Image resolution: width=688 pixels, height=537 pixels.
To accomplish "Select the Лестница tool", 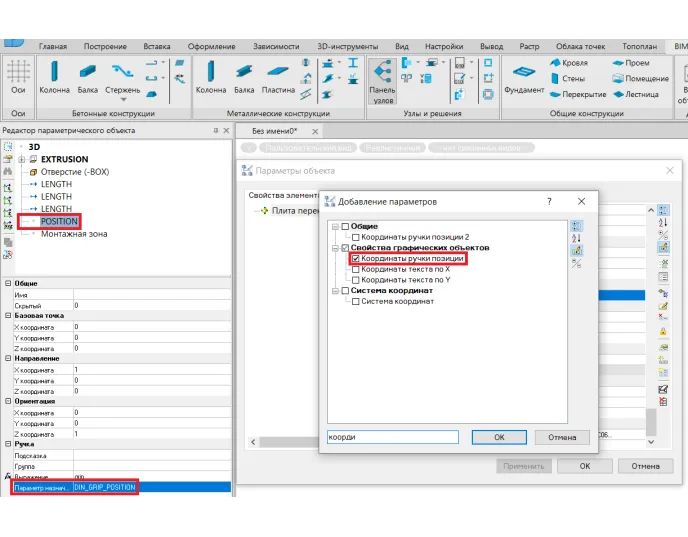I will [636, 94].
